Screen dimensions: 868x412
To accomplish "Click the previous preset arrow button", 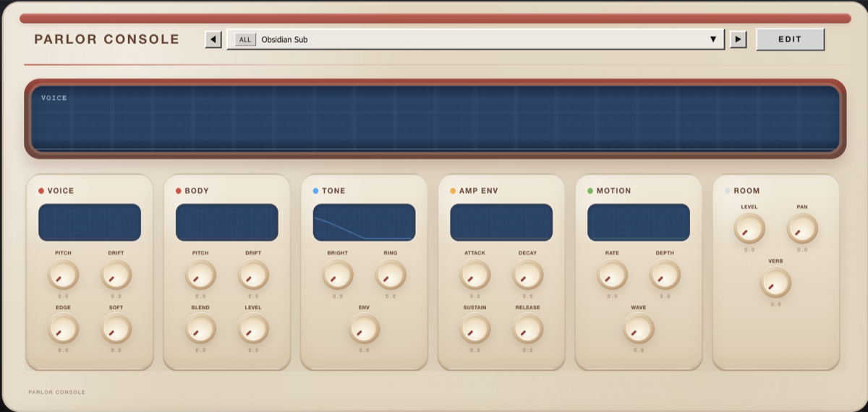I will click(x=213, y=39).
